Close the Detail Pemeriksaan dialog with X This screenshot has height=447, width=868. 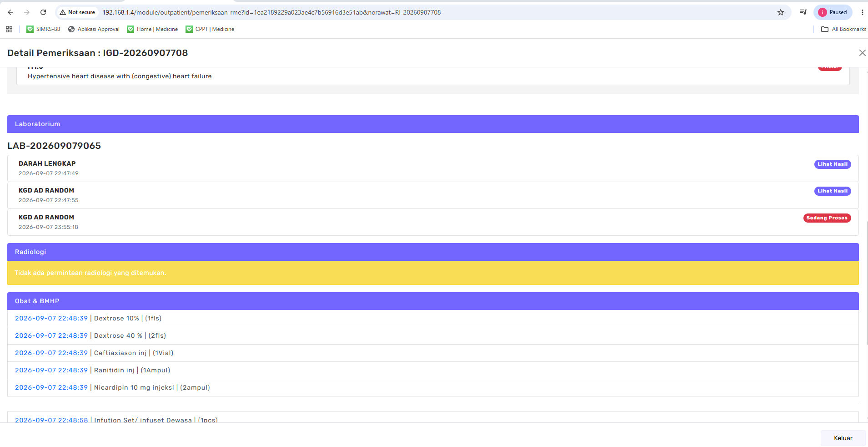[x=862, y=53]
